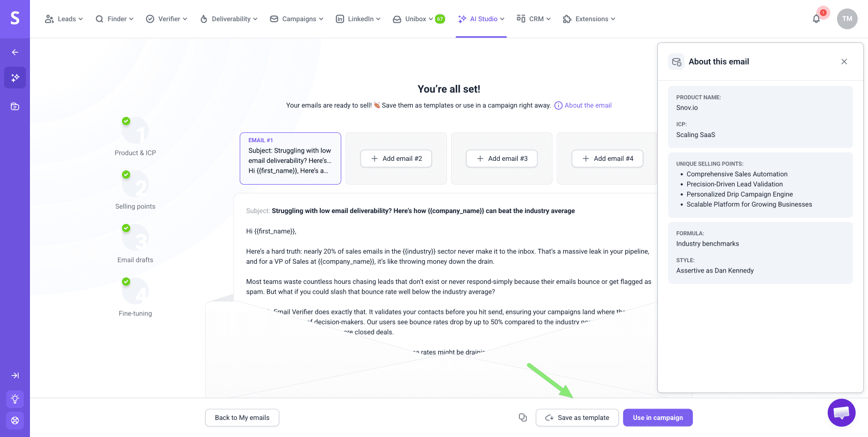Click the help lifebuoy sidebar icon

[x=15, y=420]
